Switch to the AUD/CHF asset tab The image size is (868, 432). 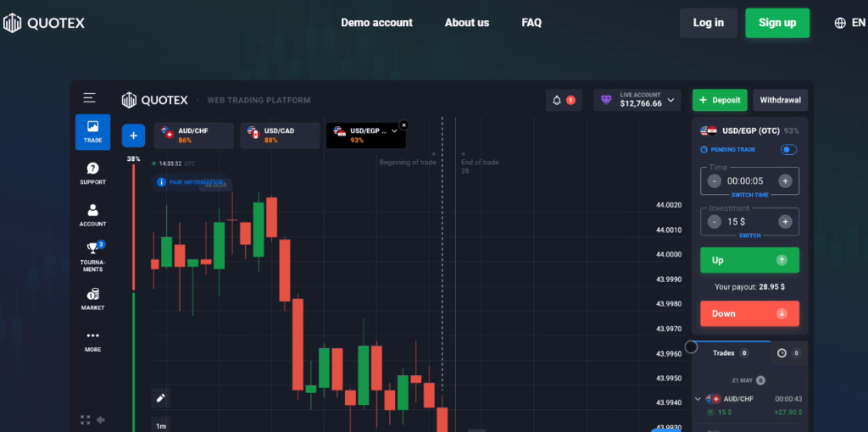194,136
